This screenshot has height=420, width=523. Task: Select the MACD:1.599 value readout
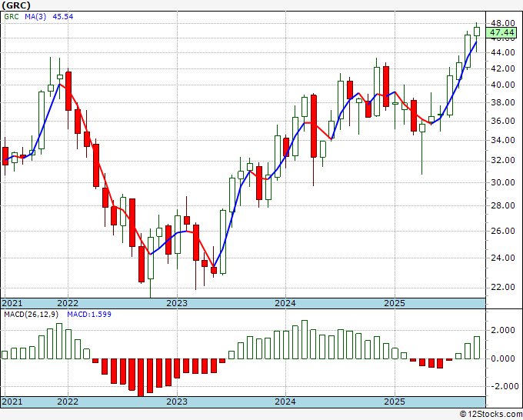pos(89,315)
